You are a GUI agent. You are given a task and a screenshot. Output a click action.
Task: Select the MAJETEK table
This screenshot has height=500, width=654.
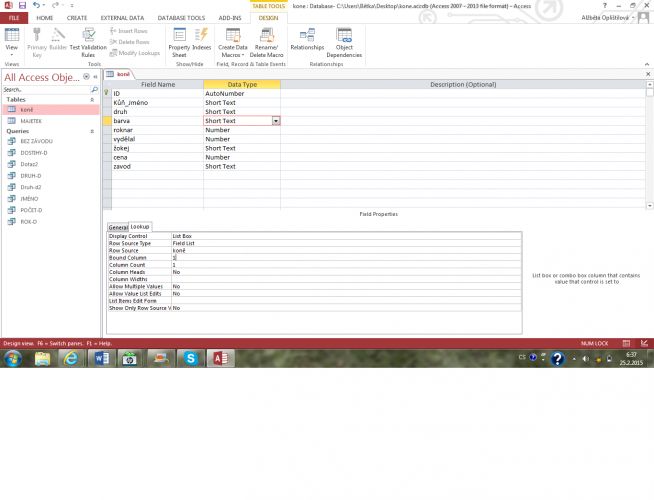[51, 121]
